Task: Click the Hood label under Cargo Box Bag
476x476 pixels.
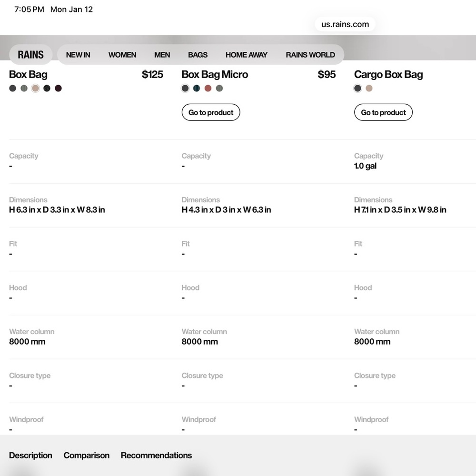Action: pos(363,288)
